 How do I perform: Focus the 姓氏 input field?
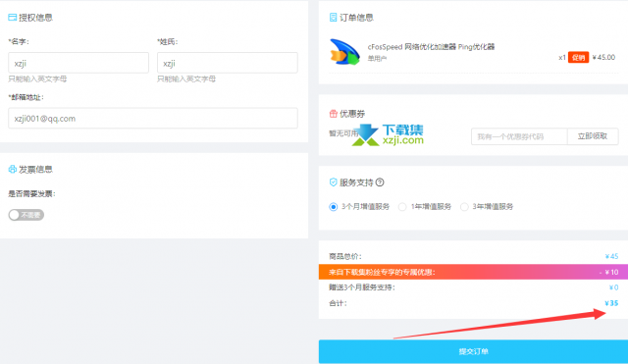coord(228,63)
